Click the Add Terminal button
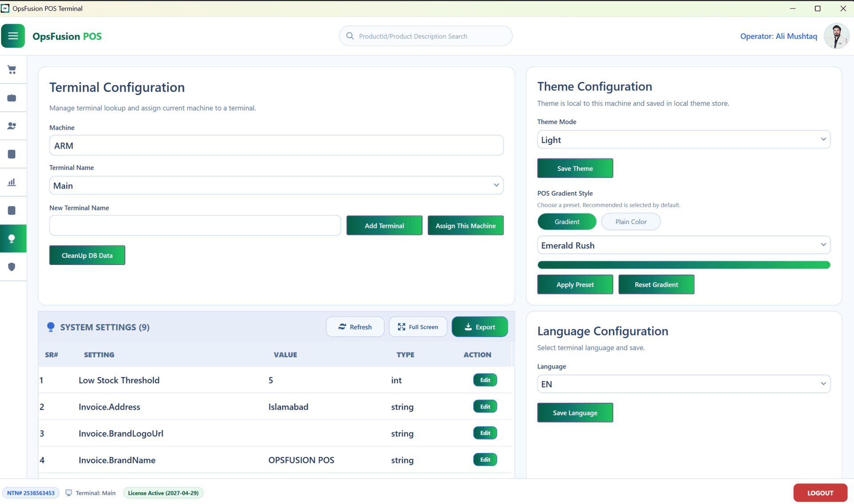The image size is (854, 504). (384, 226)
